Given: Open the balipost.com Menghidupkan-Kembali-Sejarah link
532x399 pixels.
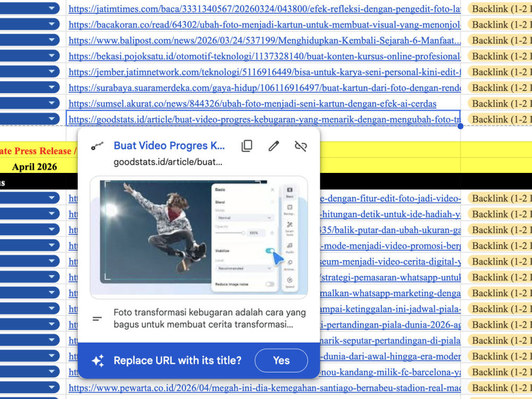Looking at the screenshot, I should 264,40.
